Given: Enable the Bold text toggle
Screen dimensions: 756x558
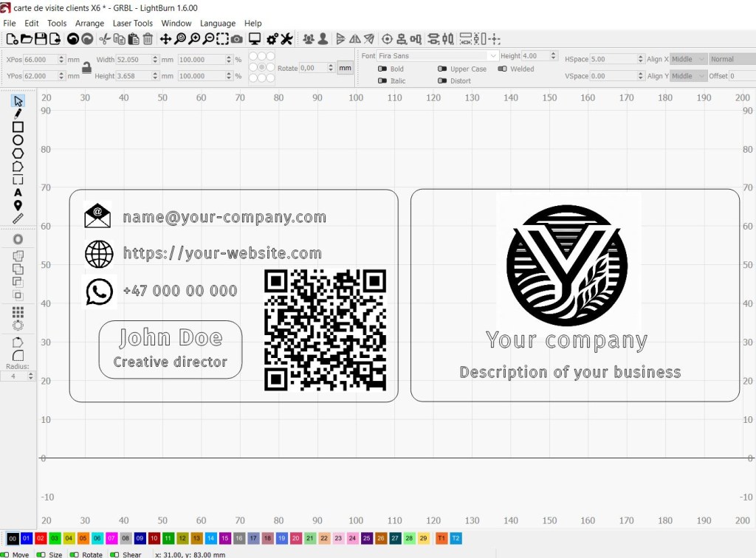Looking at the screenshot, I should [382, 69].
